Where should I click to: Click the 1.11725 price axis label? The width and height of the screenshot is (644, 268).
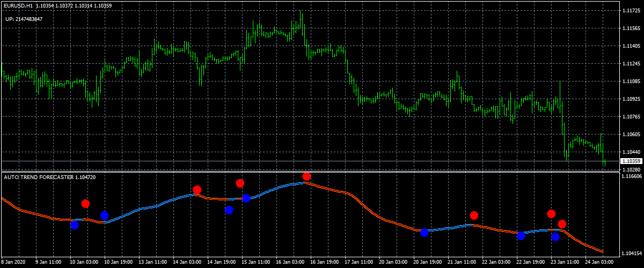(631, 11)
